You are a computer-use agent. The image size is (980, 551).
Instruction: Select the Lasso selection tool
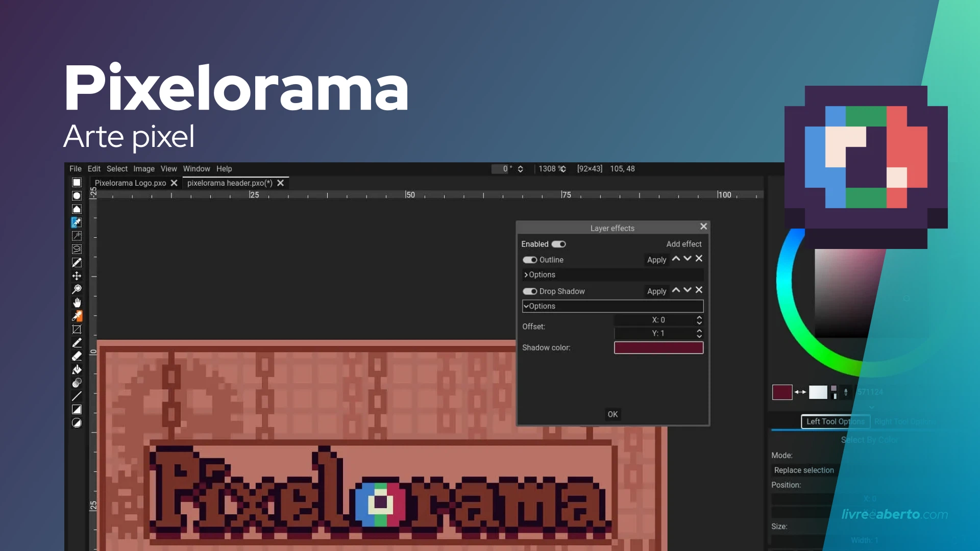(77, 249)
